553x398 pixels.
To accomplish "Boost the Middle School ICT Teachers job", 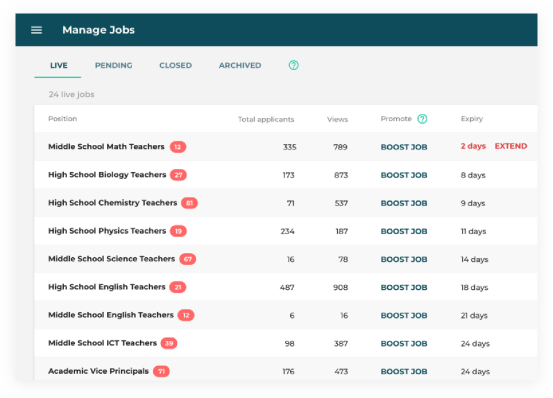I will 404,343.
